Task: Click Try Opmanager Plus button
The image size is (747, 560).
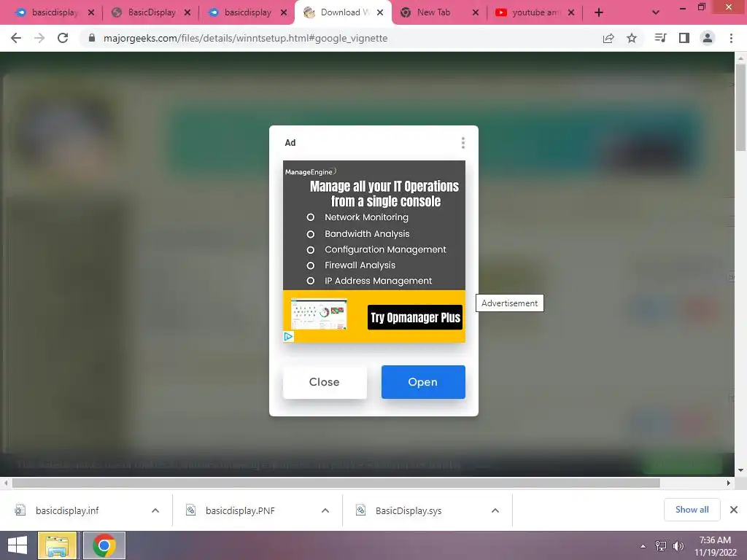Action: click(415, 318)
